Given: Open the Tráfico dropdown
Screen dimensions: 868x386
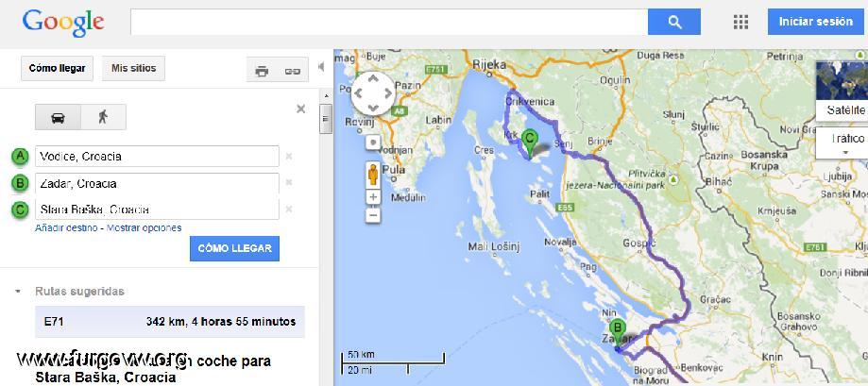Looking at the screenshot, I should [843, 143].
